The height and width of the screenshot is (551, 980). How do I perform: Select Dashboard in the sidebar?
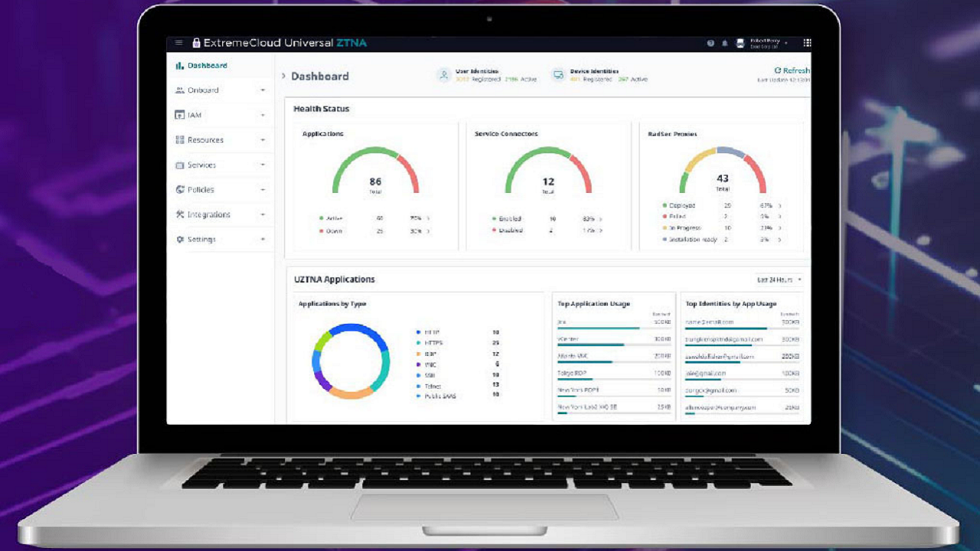point(207,66)
